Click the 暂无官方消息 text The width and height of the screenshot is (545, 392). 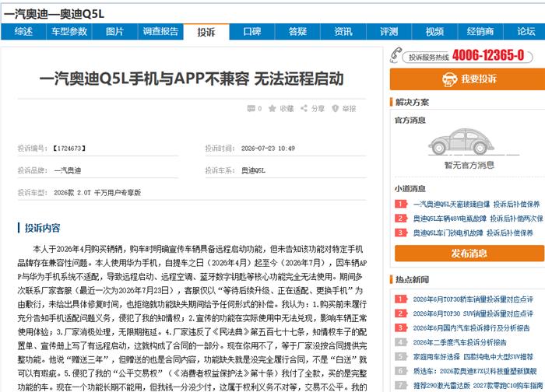(x=469, y=165)
